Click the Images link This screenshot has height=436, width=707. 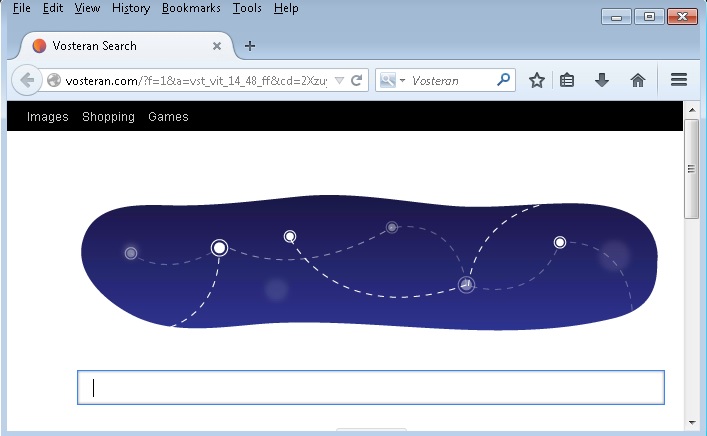click(x=48, y=117)
